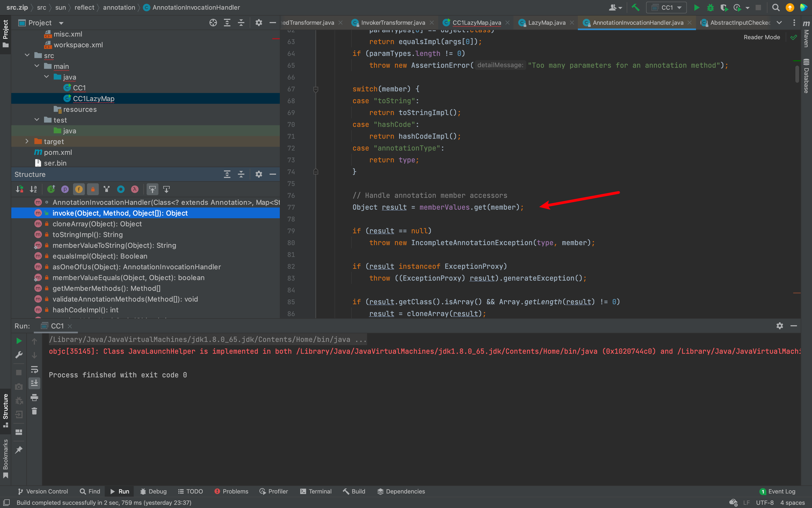Screen dimensions: 812x508
Task: Show hidden editor tabs dropdown
Action: [780, 23]
